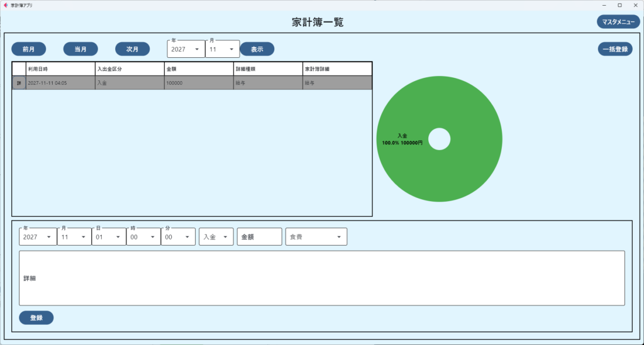This screenshot has width=644, height=345.
Task: Expand the entry form year dropdown
Action: (x=38, y=237)
